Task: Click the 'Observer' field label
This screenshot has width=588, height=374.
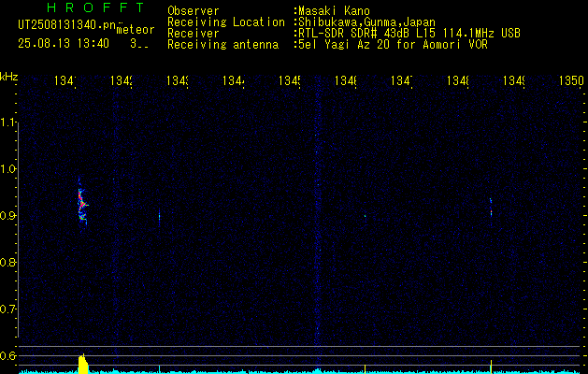Action: [194, 11]
